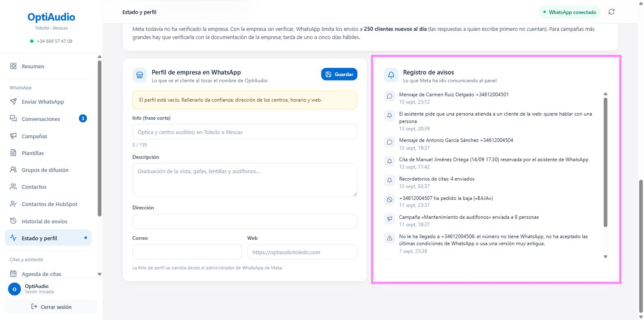Click the blocked icon next to BAJA notice
Screen dimensions: 644x320
coord(389,199)
